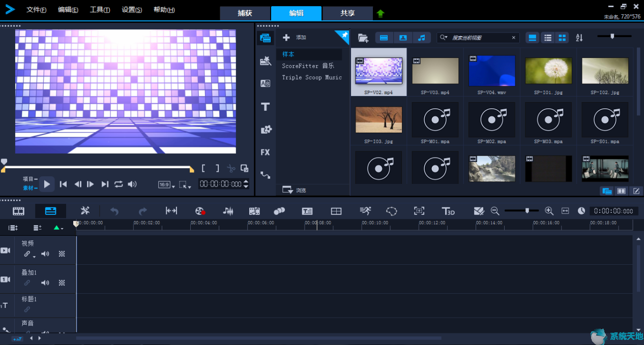Switch to Storyboard view icon

coord(19,211)
